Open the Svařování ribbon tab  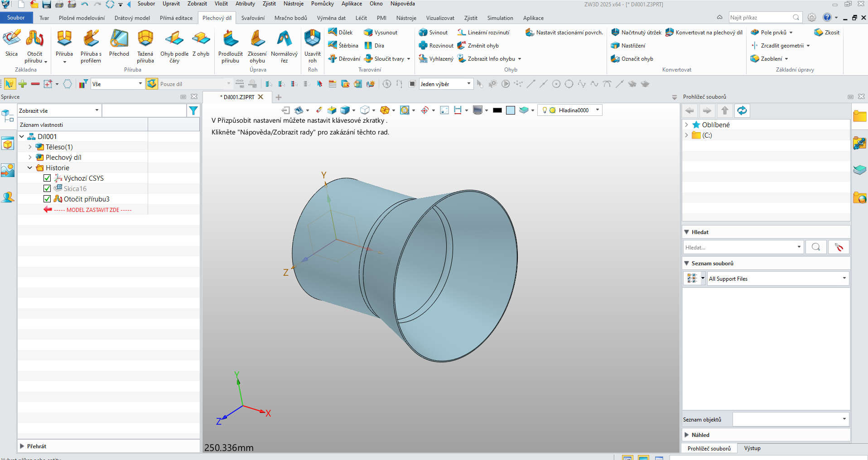[x=253, y=18]
